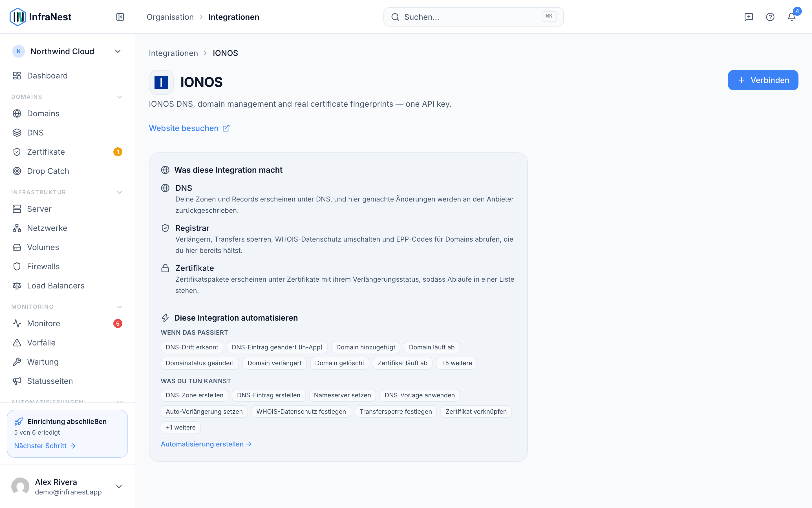Open Zertifikate in the sidebar
812x508 pixels.
pos(67,152)
